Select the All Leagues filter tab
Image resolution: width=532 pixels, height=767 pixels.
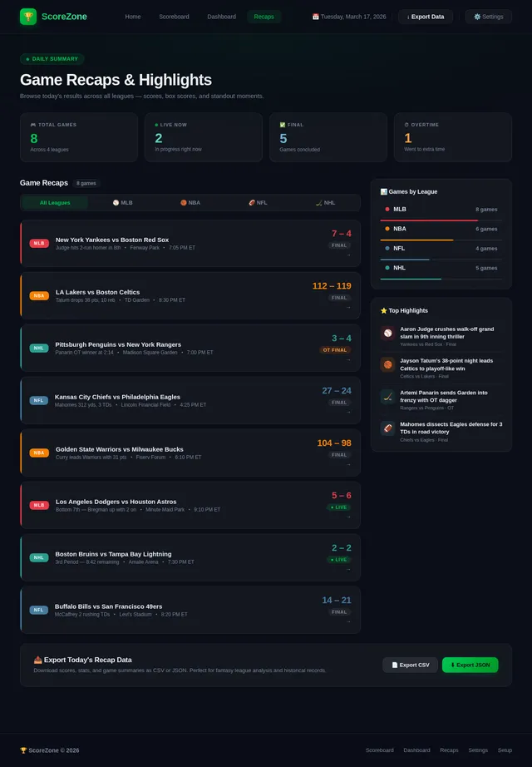pos(54,202)
